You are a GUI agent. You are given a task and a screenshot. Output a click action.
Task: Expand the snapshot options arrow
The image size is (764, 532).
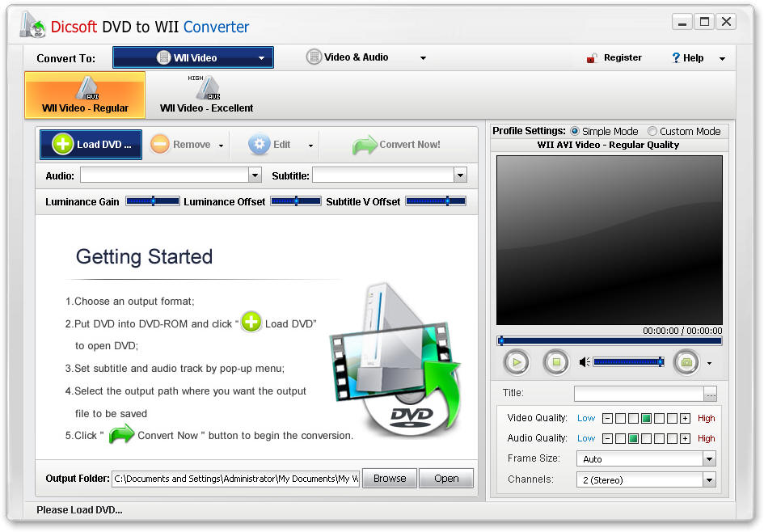point(710,364)
